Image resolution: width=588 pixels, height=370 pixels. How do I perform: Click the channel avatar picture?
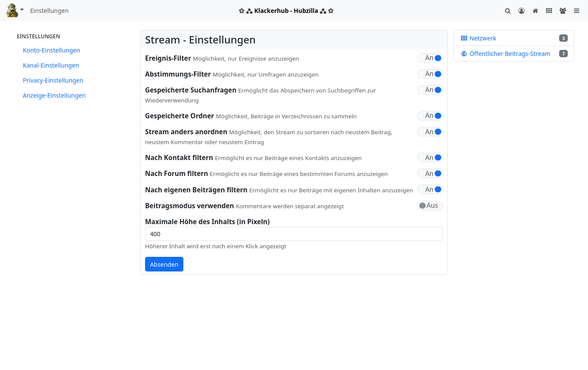pos(12,10)
